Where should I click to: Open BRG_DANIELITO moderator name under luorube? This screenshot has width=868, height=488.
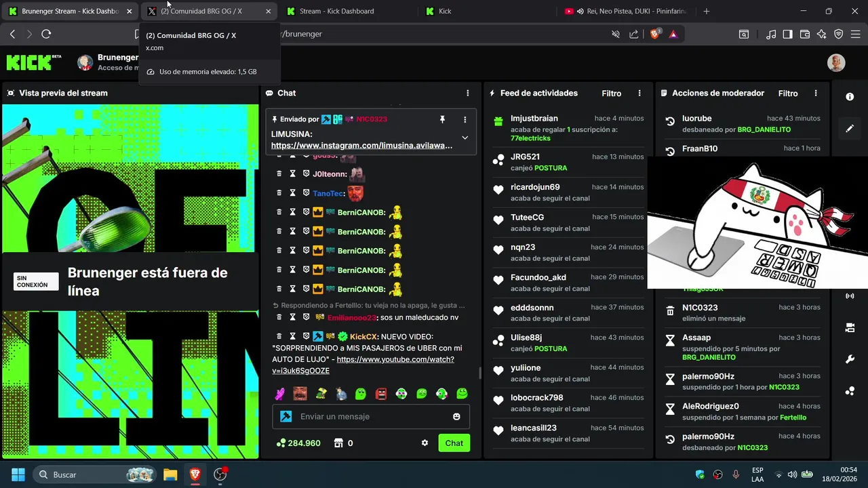click(764, 129)
